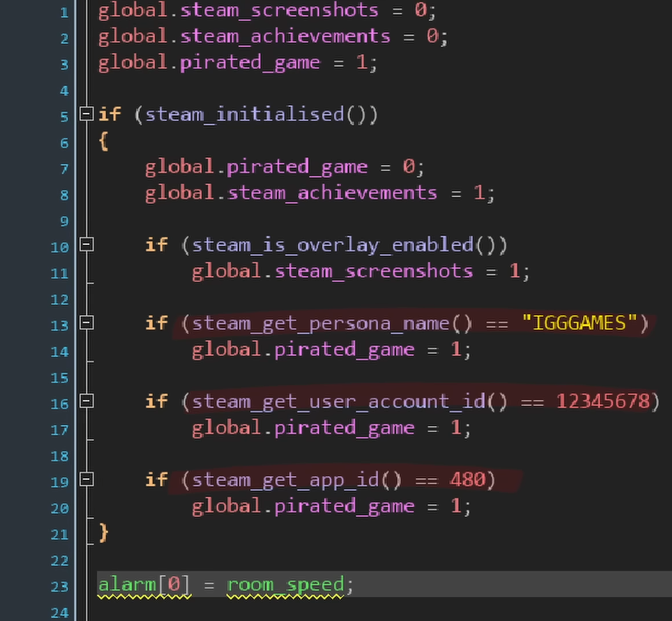Viewport: 672px width, 621px height.
Task: Click steam_is_overlay_enabled() function name
Action: coord(332,245)
